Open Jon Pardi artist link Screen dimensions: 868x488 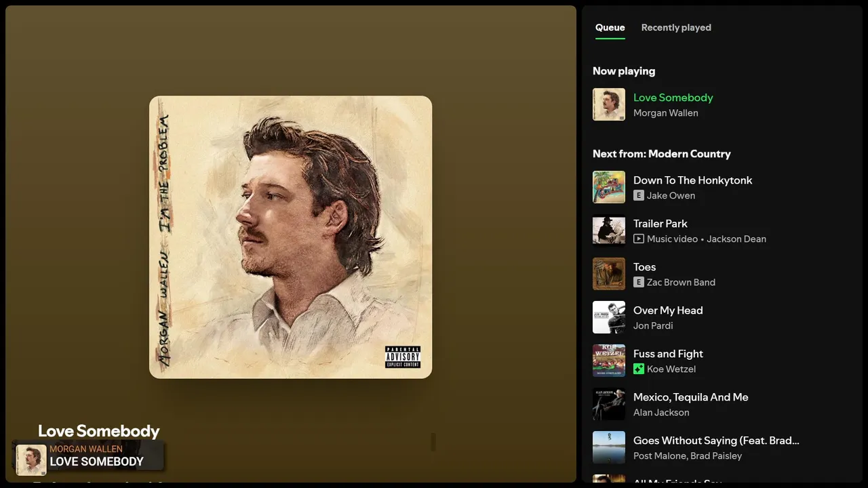point(653,326)
